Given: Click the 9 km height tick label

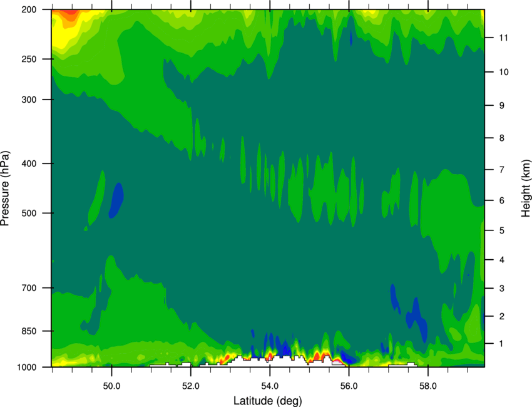Looking at the screenshot, I should coord(502,105).
